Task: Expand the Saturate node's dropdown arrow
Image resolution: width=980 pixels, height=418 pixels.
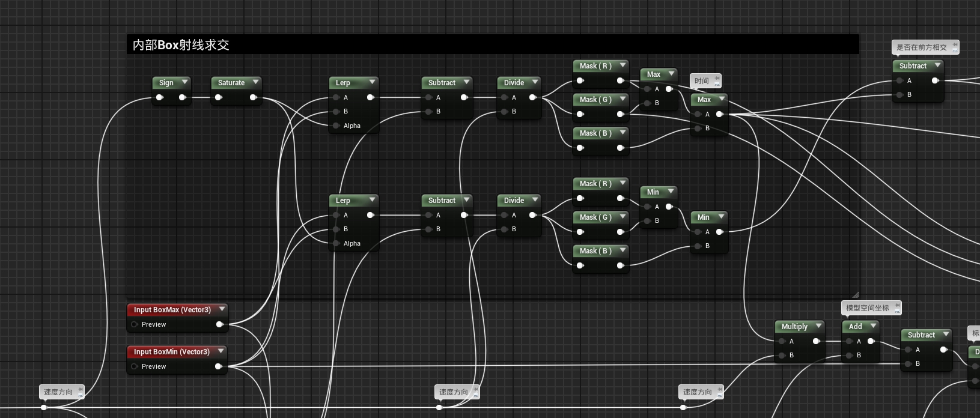Action: pyautogui.click(x=255, y=82)
